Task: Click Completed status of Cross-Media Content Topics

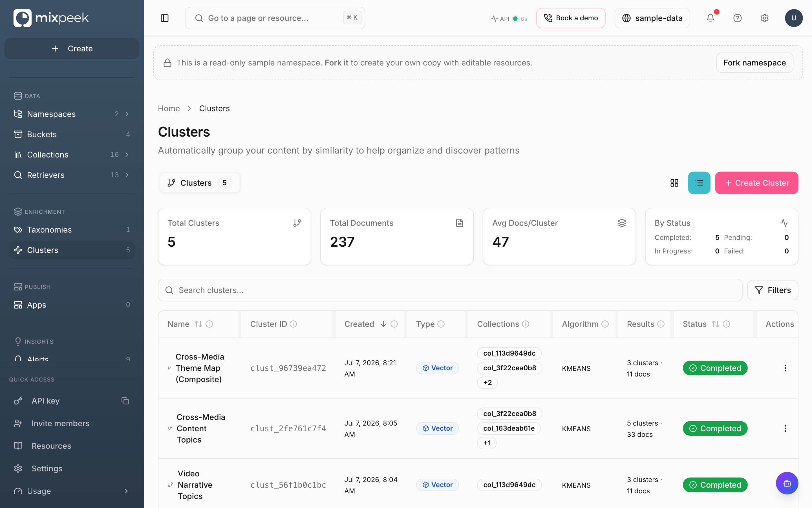Action: (x=715, y=428)
